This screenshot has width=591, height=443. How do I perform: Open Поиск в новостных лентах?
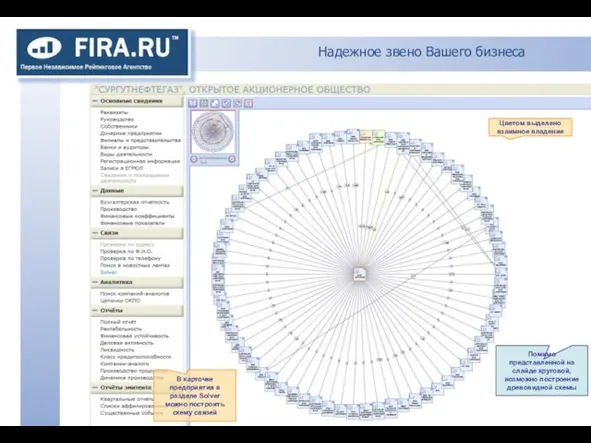coord(135,265)
